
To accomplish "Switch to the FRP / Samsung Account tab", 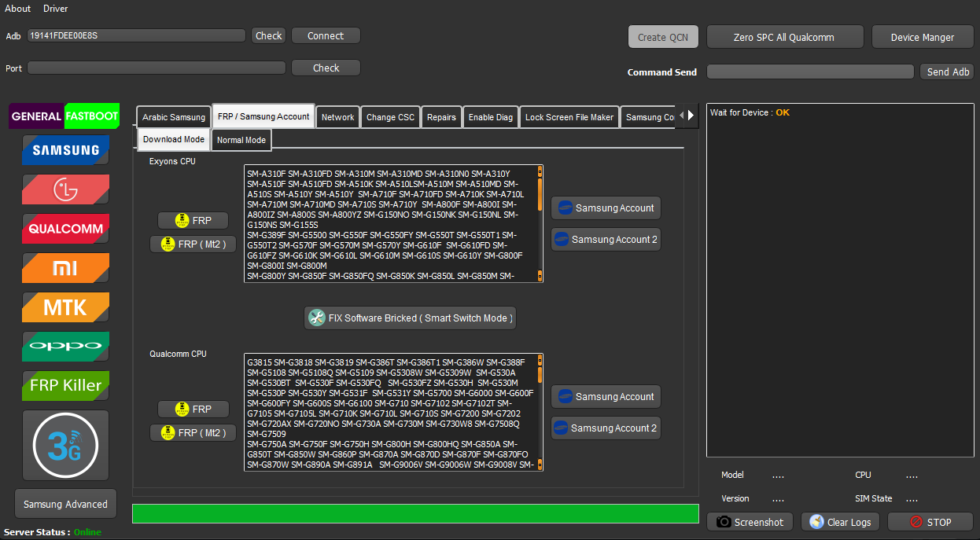I will (263, 116).
